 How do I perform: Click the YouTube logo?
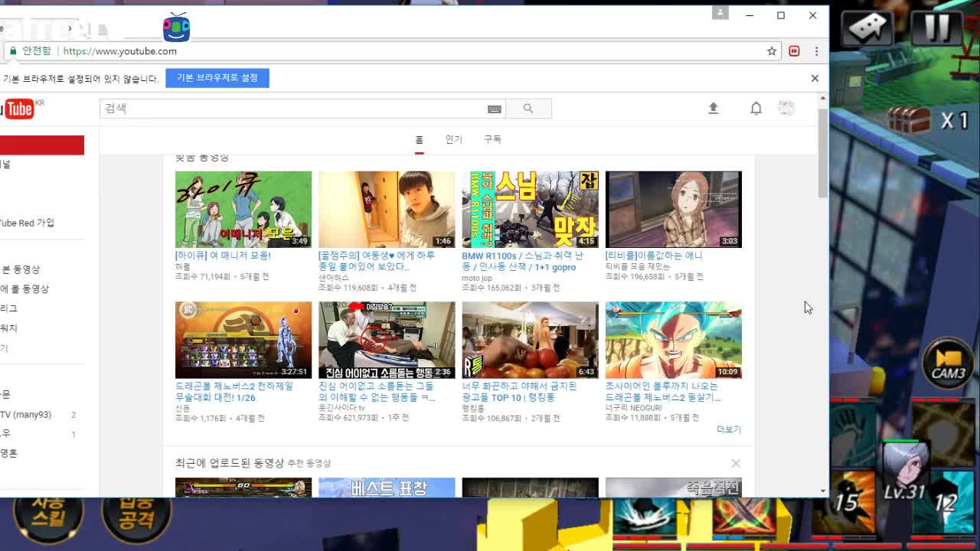pyautogui.click(x=19, y=108)
